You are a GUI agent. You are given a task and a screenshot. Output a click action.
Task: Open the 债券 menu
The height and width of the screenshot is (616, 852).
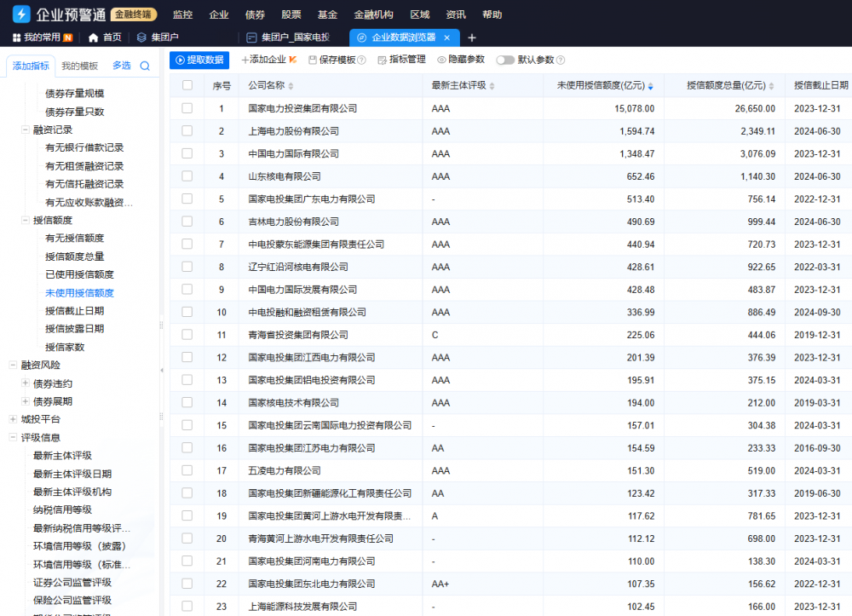255,14
